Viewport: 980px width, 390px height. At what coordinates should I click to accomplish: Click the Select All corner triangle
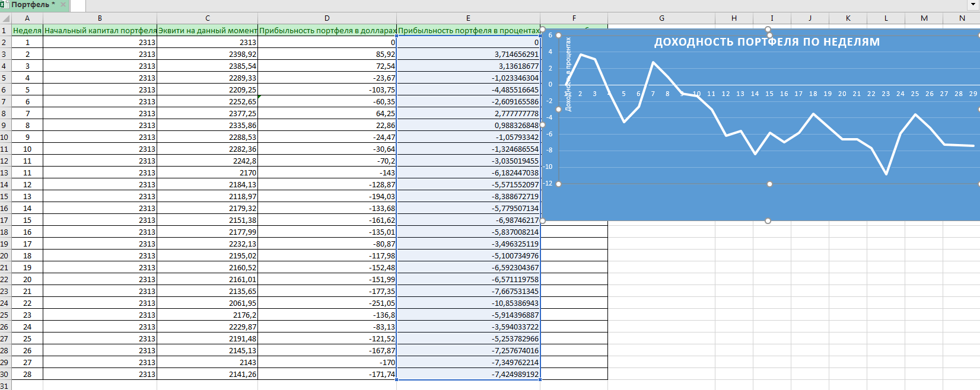click(6, 18)
